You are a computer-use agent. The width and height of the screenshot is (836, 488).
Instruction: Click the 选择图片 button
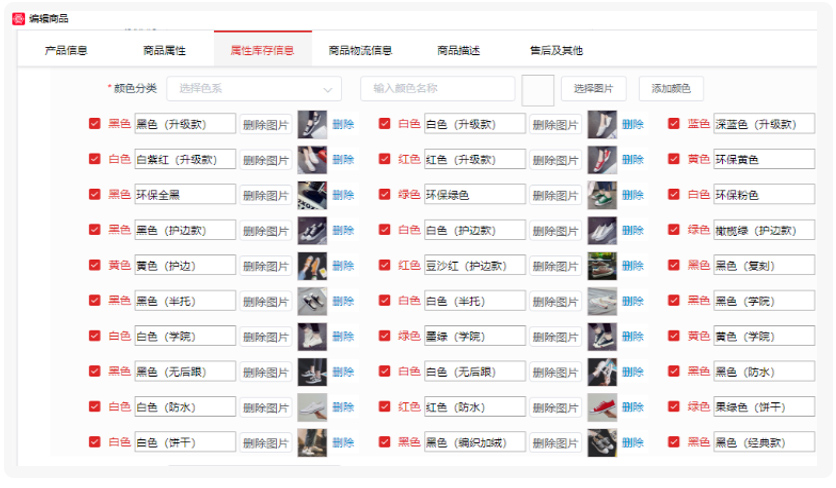pyautogui.click(x=593, y=89)
